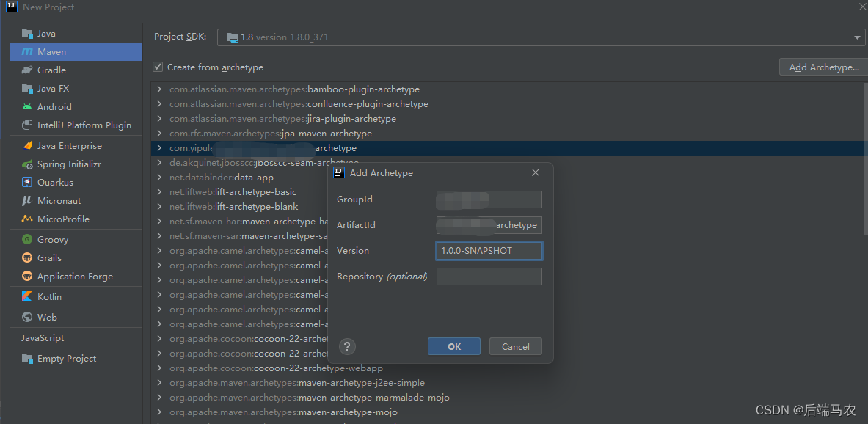Select Gradle project type label
The width and height of the screenshot is (868, 424).
51,70
